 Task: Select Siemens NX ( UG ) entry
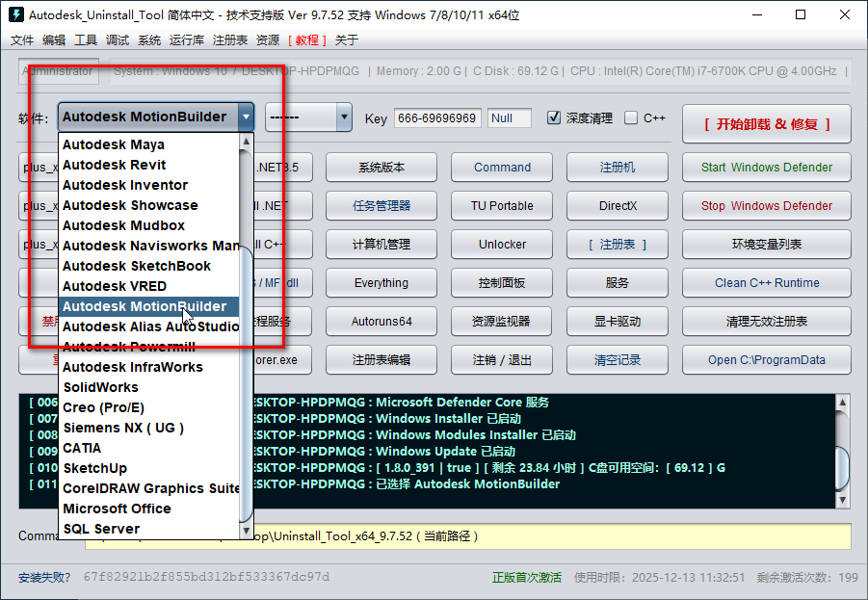(x=149, y=428)
